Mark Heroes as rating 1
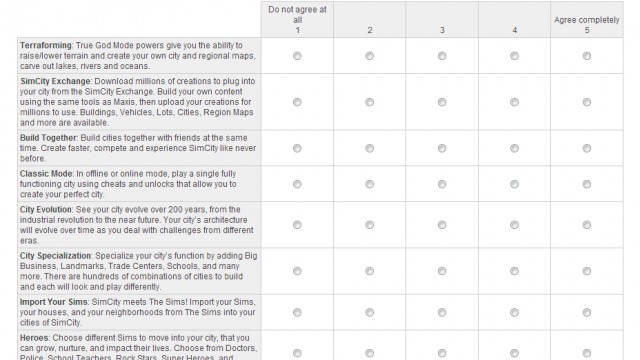 [297, 353]
